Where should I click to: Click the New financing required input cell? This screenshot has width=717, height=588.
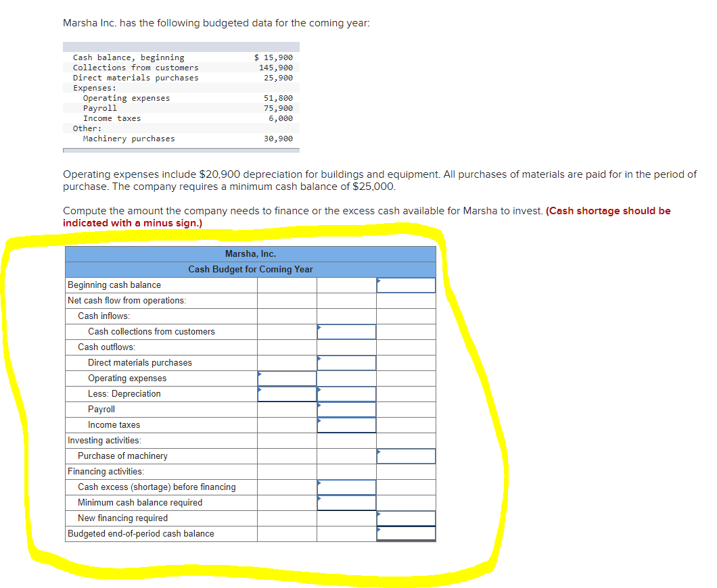(406, 518)
